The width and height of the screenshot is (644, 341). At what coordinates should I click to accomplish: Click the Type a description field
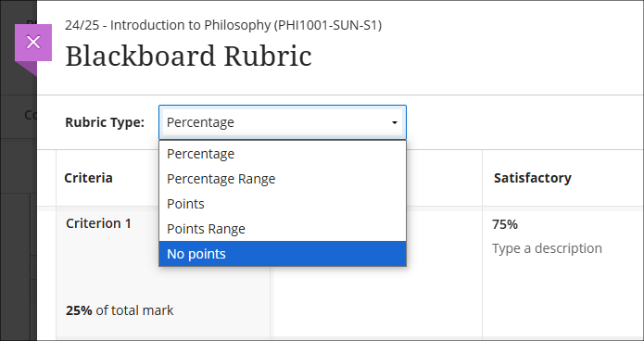pos(547,248)
